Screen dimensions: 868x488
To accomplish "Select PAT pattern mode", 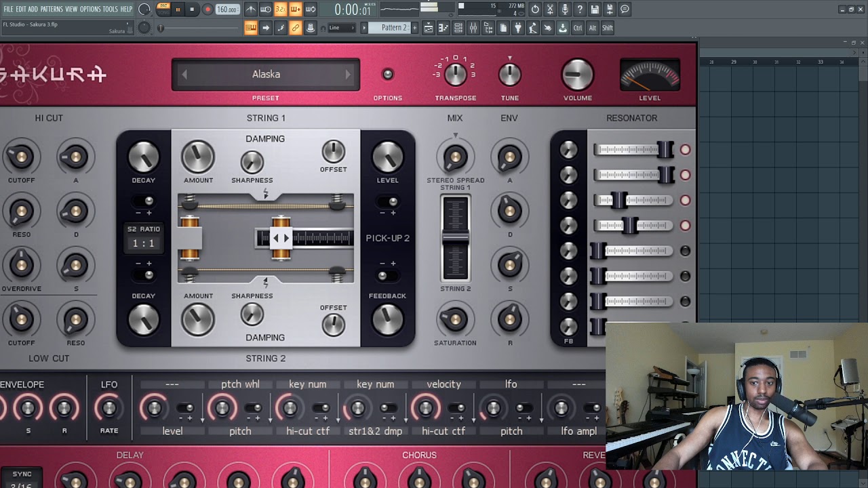I will tap(163, 5).
